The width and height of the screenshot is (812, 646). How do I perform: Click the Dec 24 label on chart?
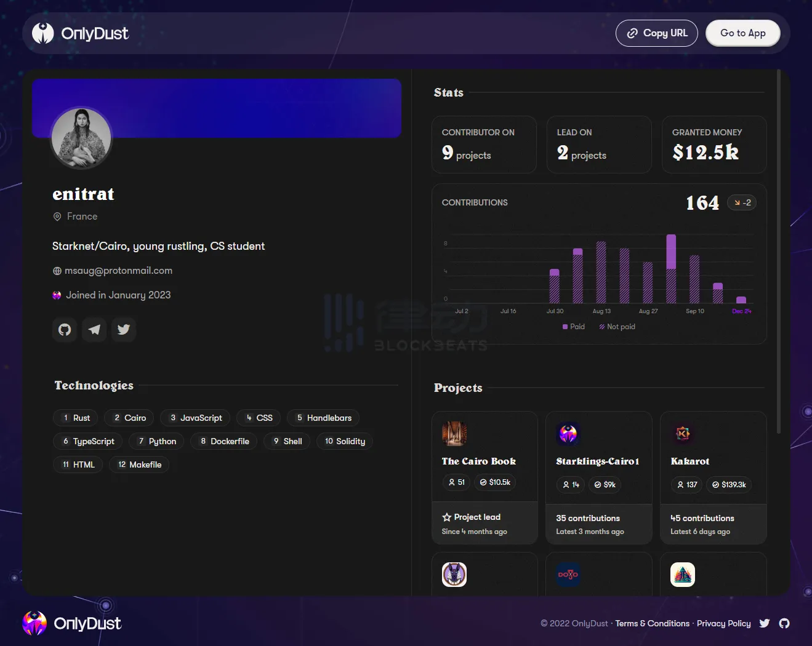click(x=741, y=311)
